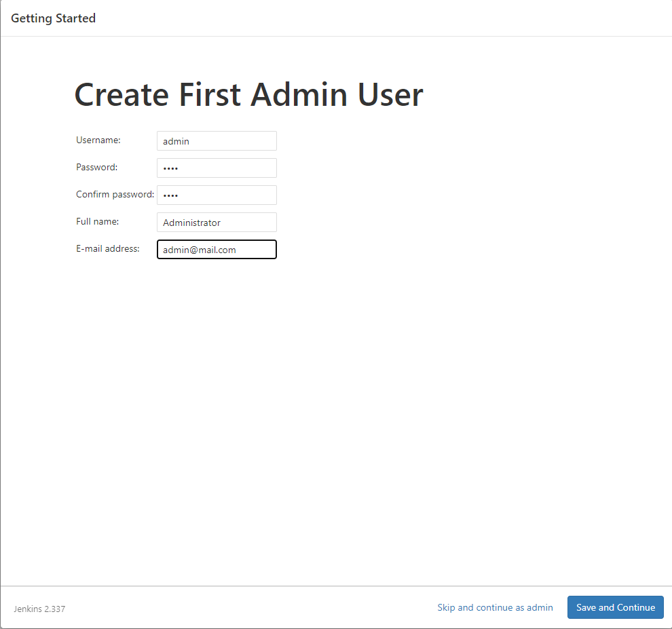This screenshot has height=629, width=672.
Task: Click the E-mail address input field
Action: pyautogui.click(x=216, y=249)
